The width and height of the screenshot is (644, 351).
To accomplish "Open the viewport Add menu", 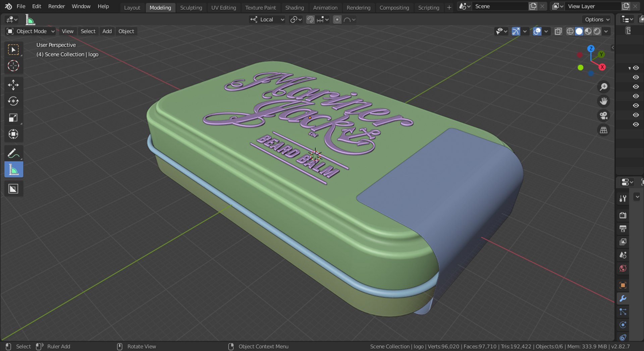I will 107,32.
